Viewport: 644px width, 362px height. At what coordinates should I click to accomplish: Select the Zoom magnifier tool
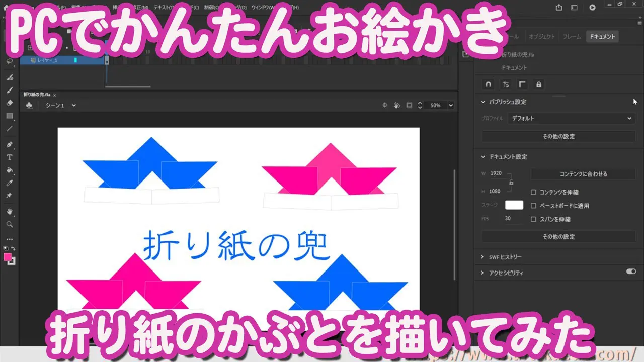(10, 224)
